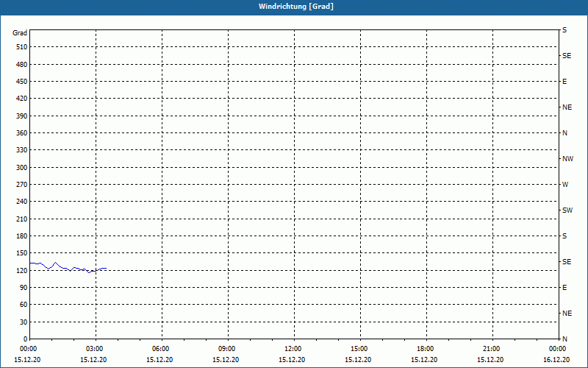This screenshot has width=588, height=368.
Task: Select the 60 value on the degree axis
Action: 24,305
